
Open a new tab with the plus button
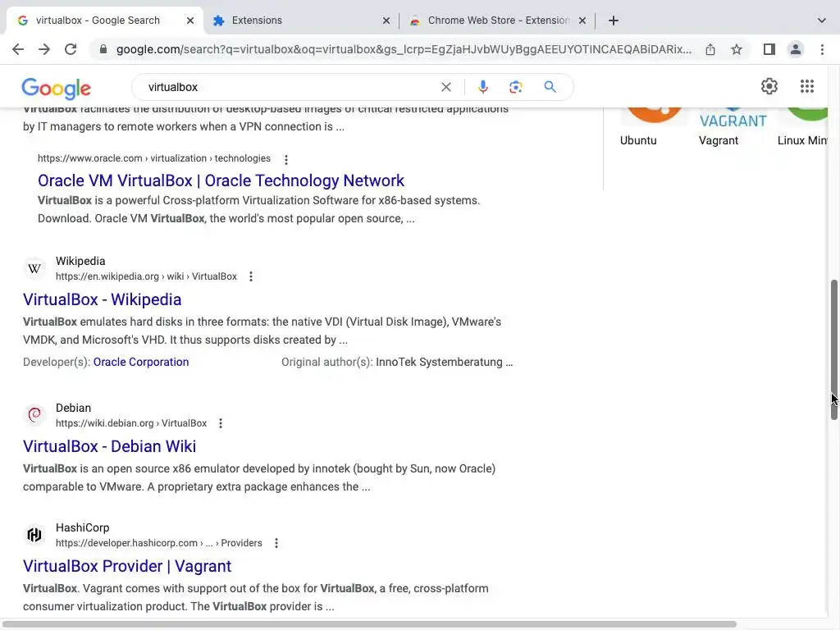[614, 21]
